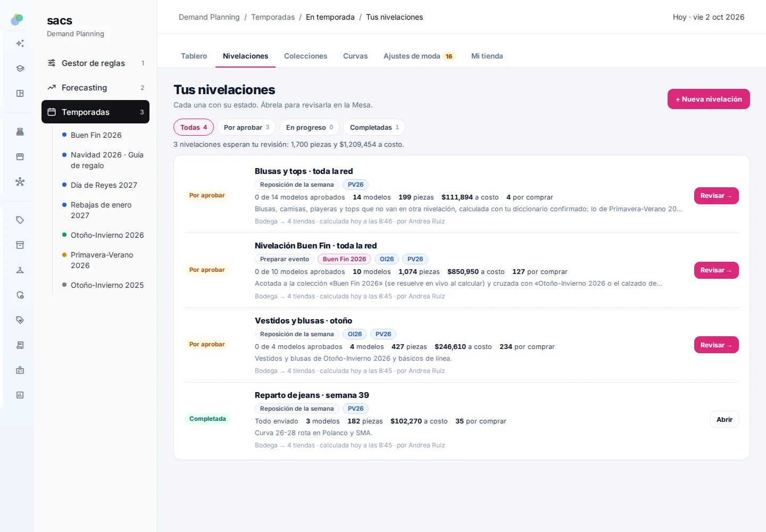This screenshot has width=766, height=532.
Task: Open the cash register icon in left rail
Action: click(x=20, y=132)
